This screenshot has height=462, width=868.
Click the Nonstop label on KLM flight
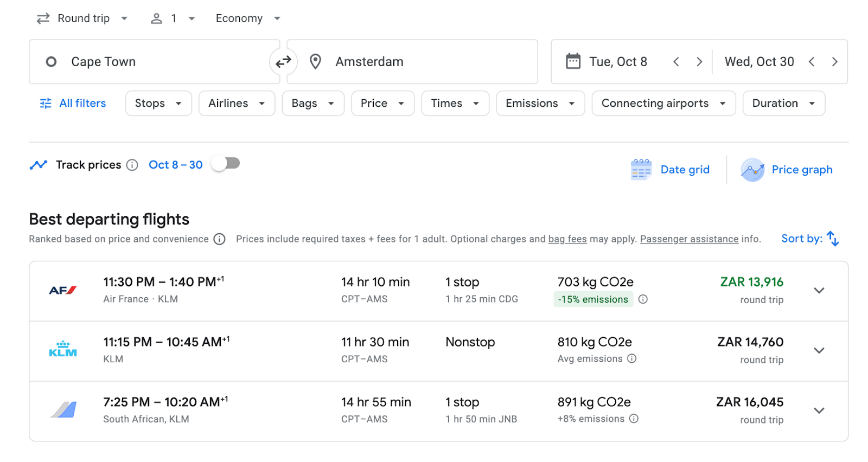click(470, 342)
